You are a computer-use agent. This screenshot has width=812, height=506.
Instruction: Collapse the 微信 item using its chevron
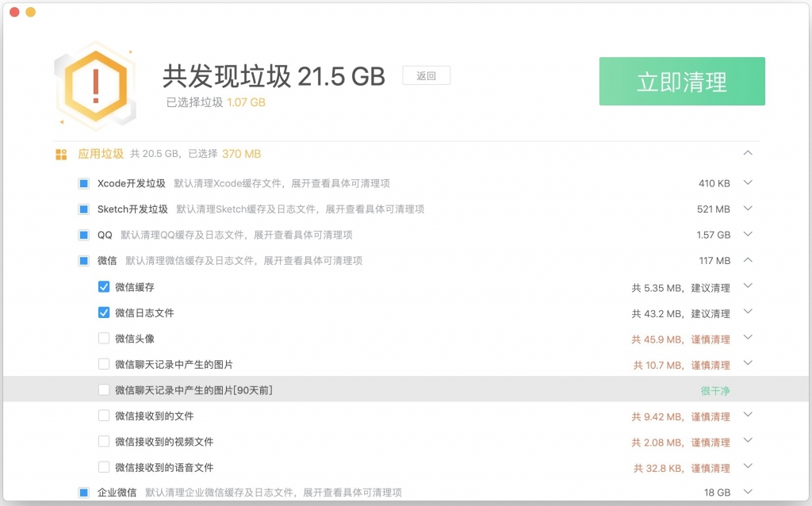[748, 260]
